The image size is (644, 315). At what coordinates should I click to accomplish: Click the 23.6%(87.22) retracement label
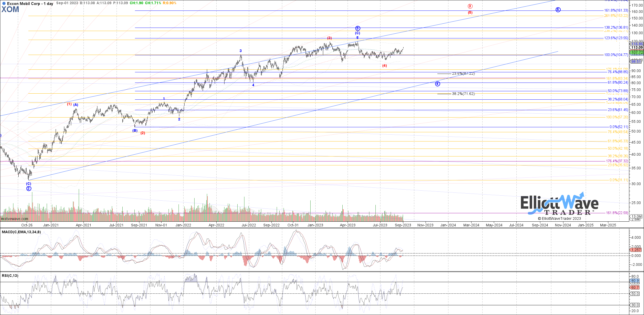[463, 74]
